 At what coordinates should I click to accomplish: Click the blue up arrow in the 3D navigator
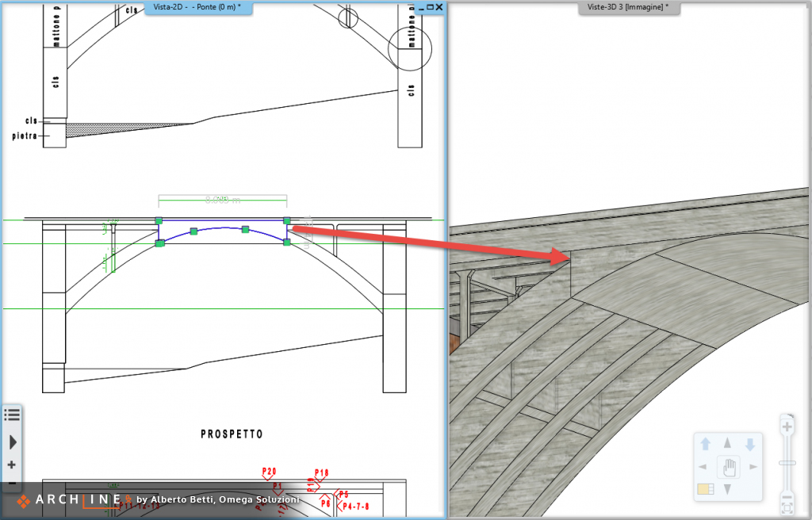(x=705, y=444)
